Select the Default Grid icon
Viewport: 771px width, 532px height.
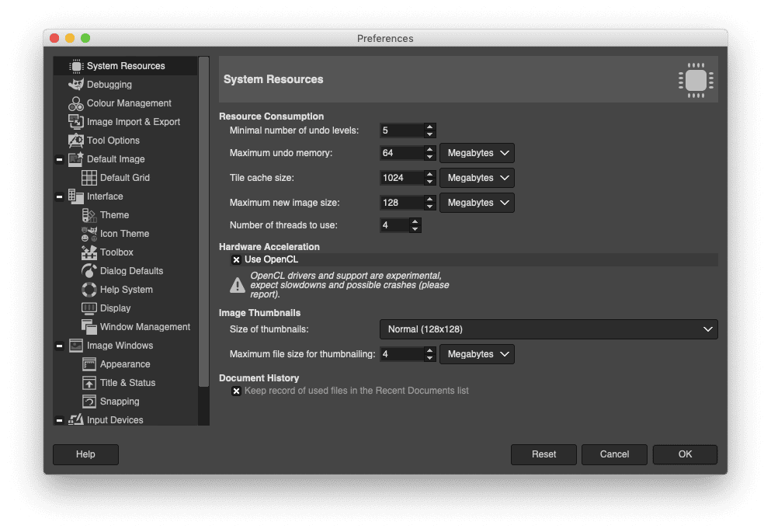[89, 178]
